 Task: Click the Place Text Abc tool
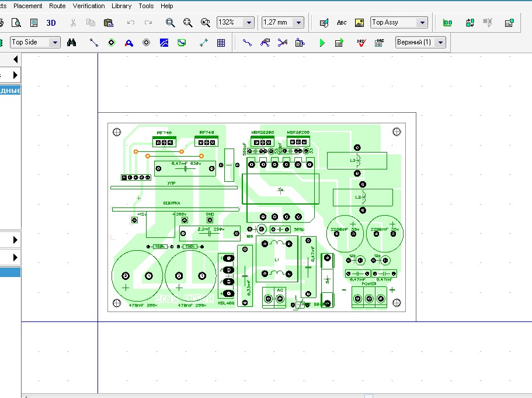pos(342,23)
